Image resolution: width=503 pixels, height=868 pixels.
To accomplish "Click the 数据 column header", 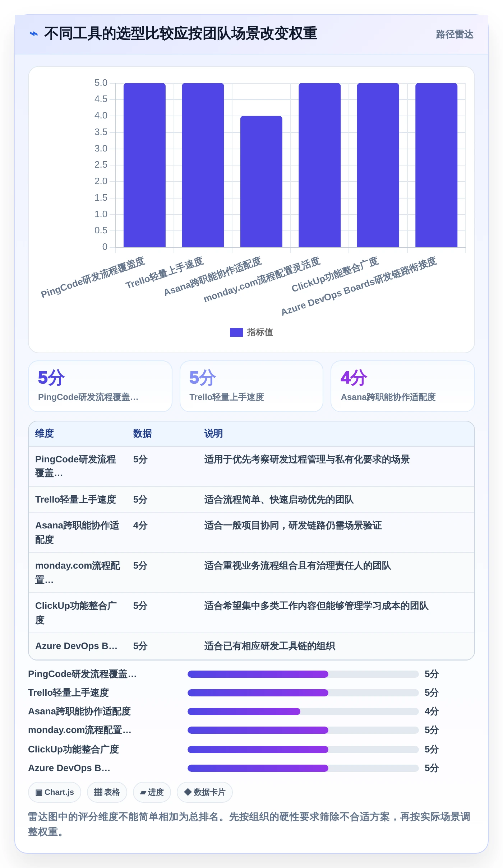I will tap(142, 434).
